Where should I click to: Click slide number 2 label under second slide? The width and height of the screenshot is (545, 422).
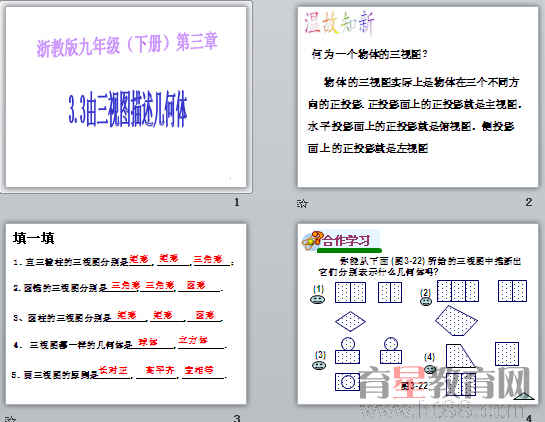pyautogui.click(x=529, y=202)
